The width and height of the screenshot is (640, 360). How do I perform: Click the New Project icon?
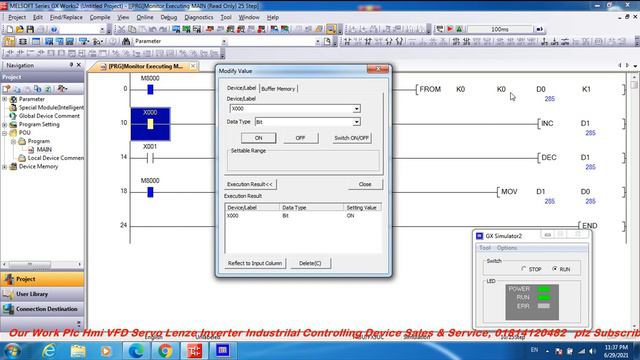pyautogui.click(x=9, y=29)
